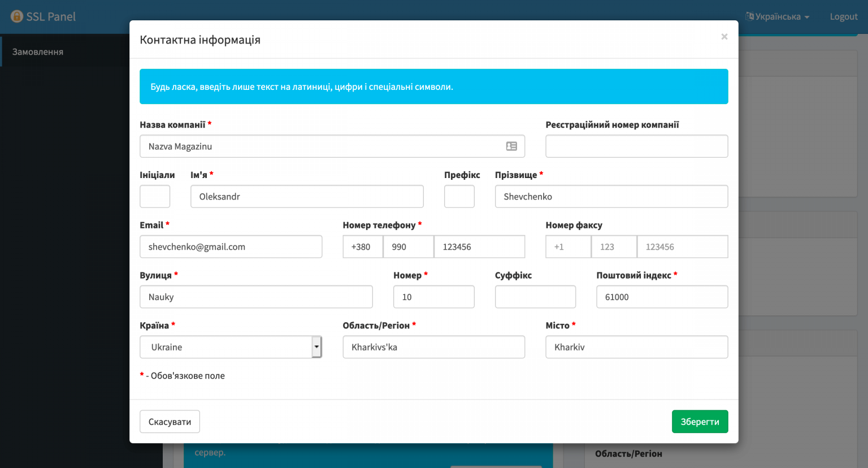Click the Email field

pos(231,247)
